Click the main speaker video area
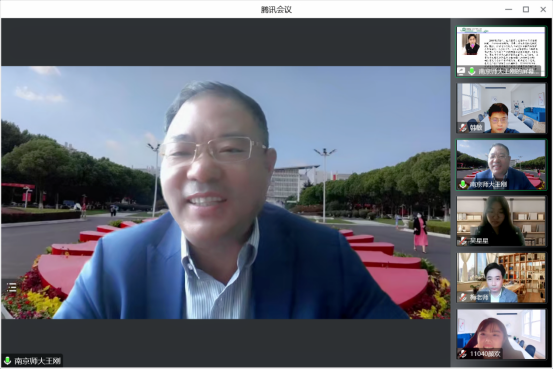Image resolution: width=553 pixels, height=369 pixels. click(x=226, y=192)
